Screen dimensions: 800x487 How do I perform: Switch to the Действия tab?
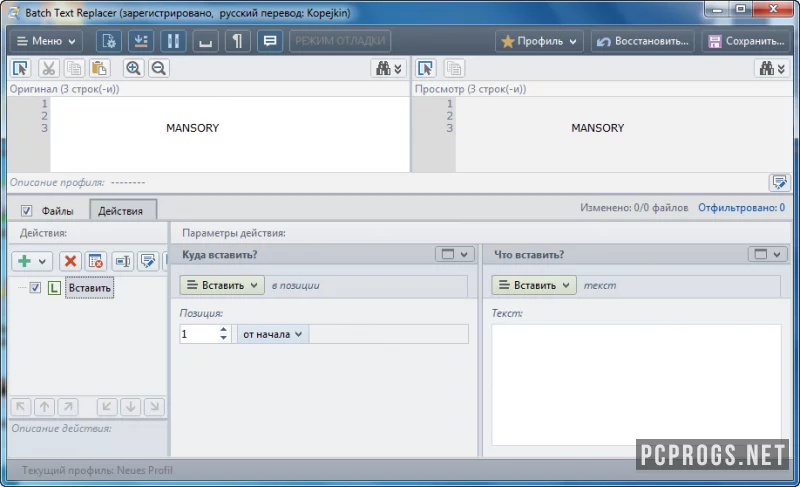click(122, 211)
